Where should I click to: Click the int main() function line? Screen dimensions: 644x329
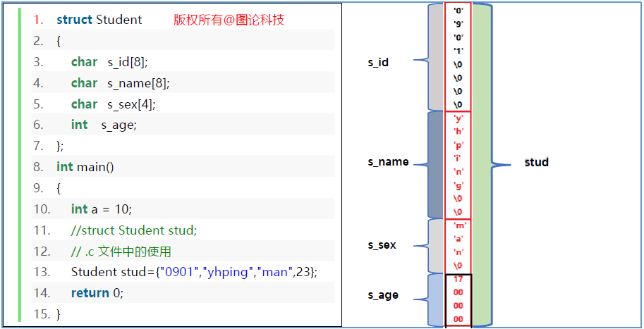(x=85, y=167)
